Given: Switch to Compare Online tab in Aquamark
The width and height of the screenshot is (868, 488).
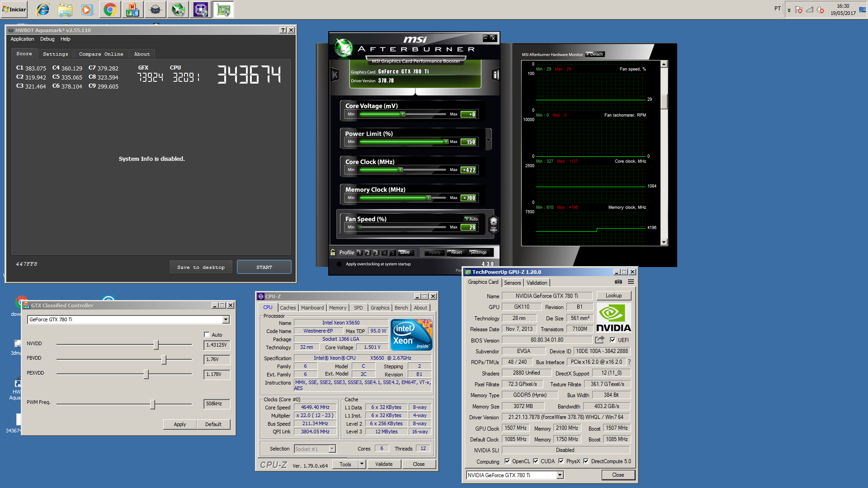Looking at the screenshot, I should [101, 54].
